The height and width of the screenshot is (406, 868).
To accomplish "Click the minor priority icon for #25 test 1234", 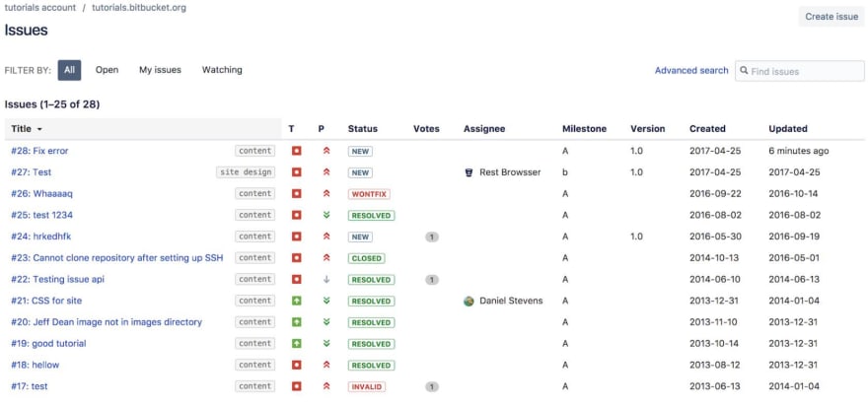I will pyautogui.click(x=326, y=215).
